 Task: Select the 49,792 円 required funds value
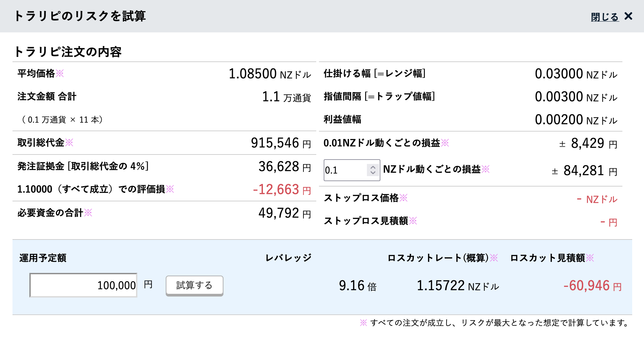point(285,213)
